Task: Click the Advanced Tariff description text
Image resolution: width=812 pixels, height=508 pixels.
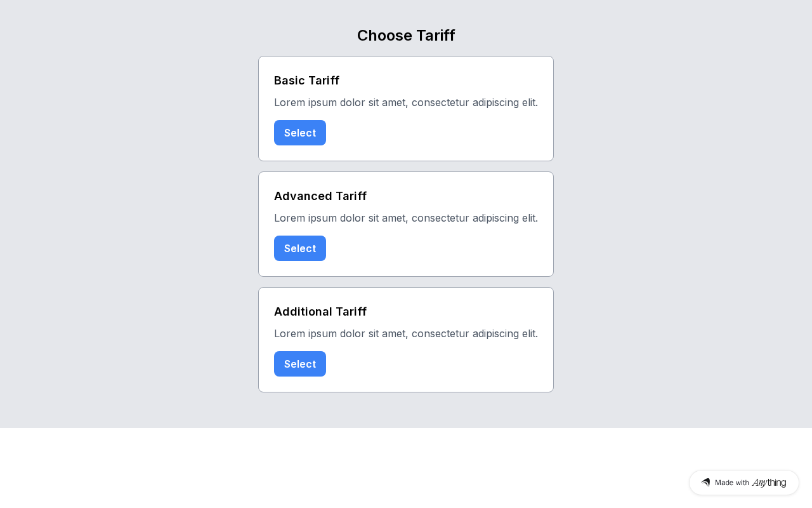Action: (x=406, y=218)
